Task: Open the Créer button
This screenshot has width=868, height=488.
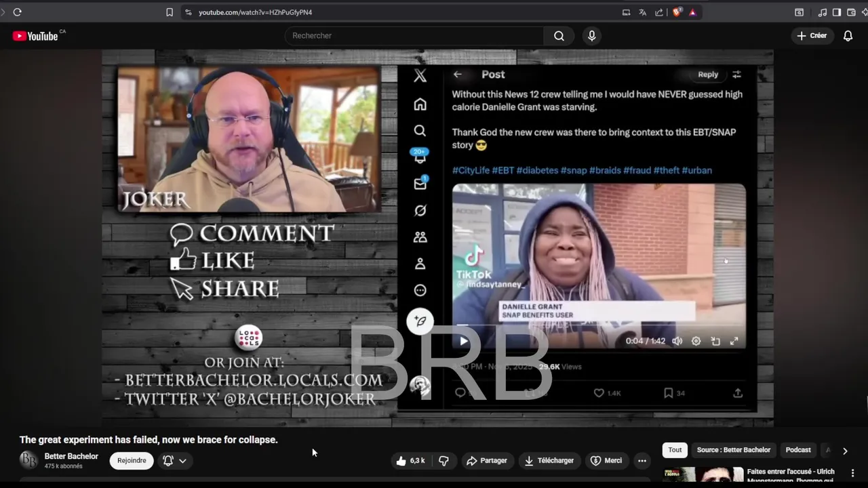Action: [x=812, y=36]
